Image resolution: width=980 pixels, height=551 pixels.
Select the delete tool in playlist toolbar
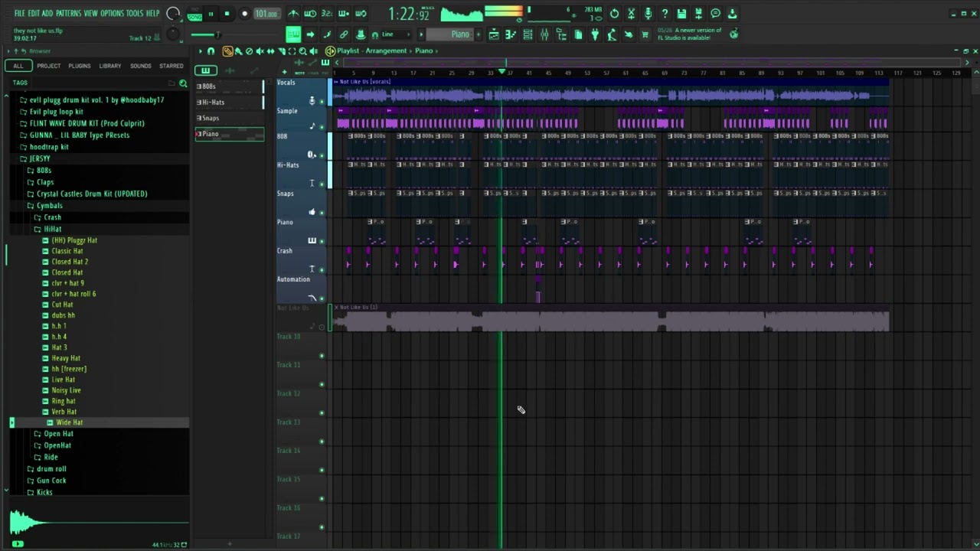[x=249, y=51]
